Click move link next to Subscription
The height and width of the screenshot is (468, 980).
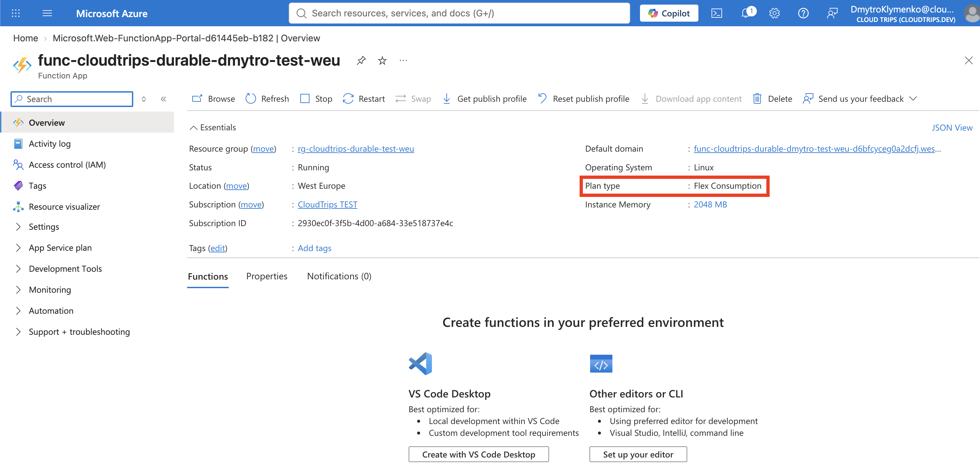(x=251, y=205)
